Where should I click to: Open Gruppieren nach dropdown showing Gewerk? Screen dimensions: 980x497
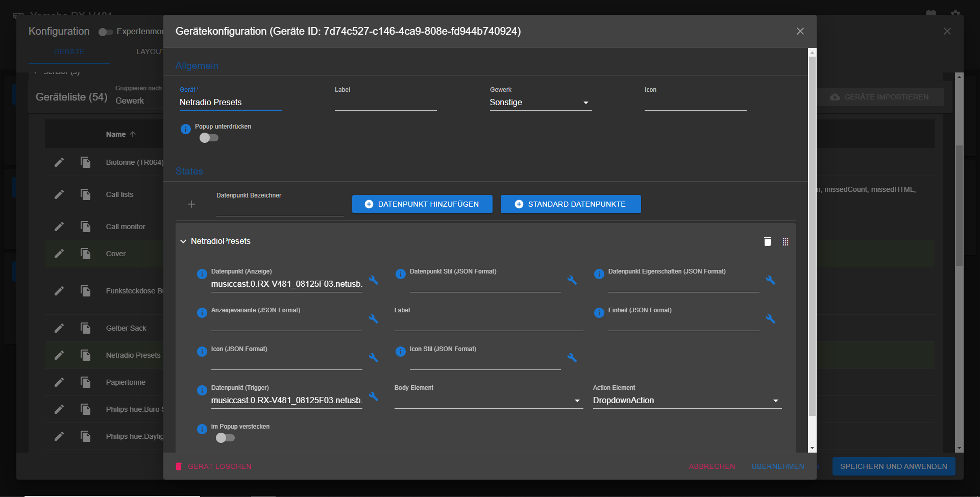pyautogui.click(x=139, y=101)
